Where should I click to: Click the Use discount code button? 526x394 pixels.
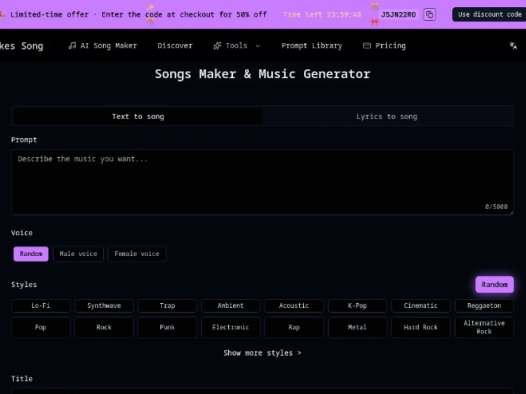(x=489, y=14)
